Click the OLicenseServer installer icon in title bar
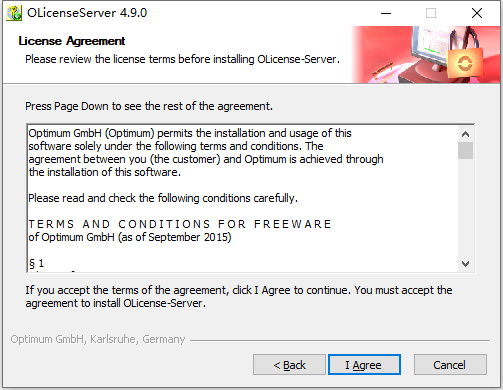 [x=14, y=13]
